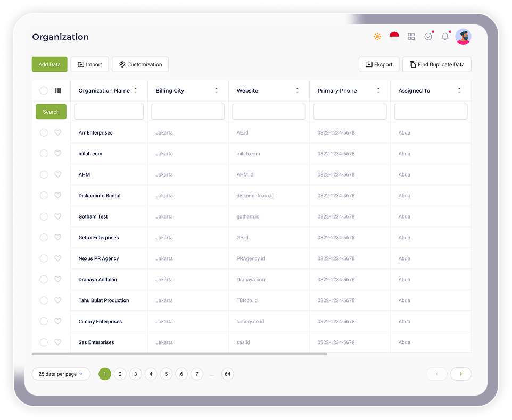
Task: Click the horizontal scrollbar under the table
Action: coord(179,354)
